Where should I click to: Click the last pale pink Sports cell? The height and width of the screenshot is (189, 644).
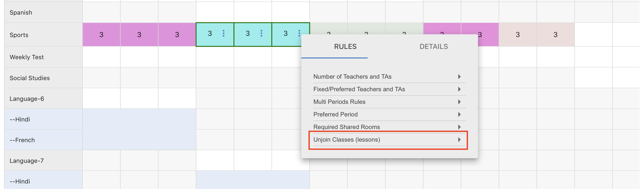coord(555,35)
